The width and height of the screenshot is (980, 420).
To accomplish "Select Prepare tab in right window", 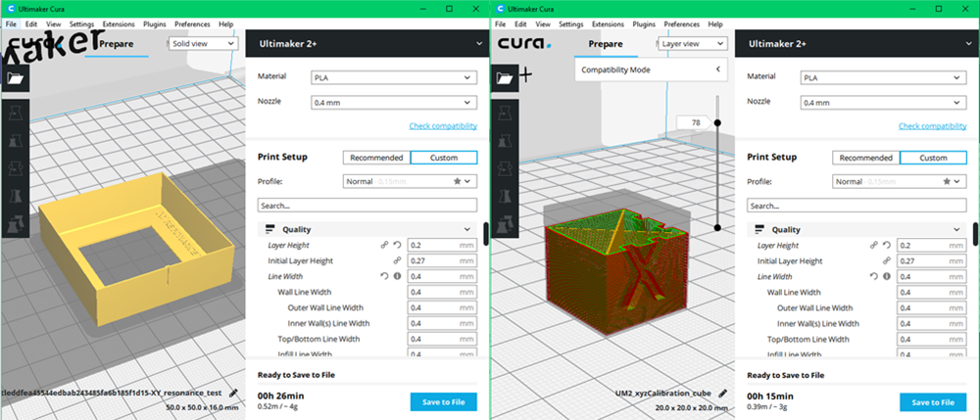I will [x=606, y=44].
